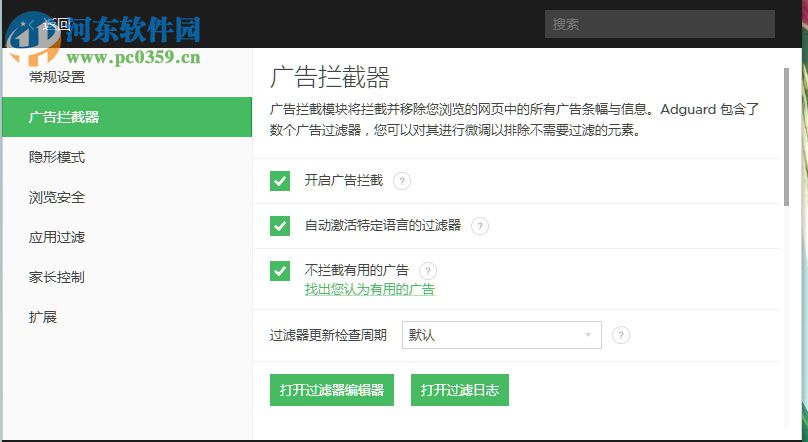Click the 打开过滤器编辑器 button

point(332,390)
